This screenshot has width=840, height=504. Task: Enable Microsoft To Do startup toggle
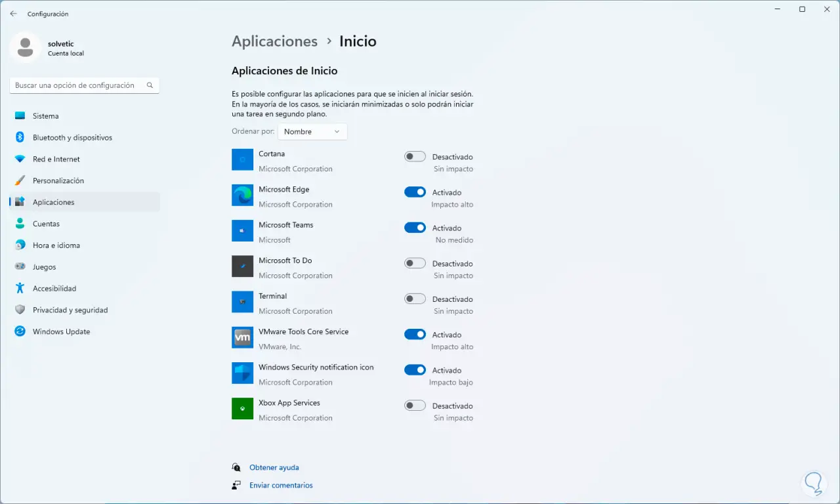[x=415, y=263]
